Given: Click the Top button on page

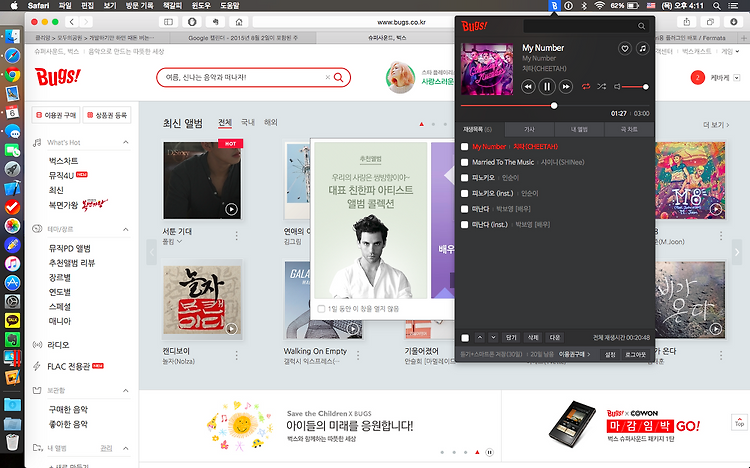Looking at the screenshot, I should (739, 422).
